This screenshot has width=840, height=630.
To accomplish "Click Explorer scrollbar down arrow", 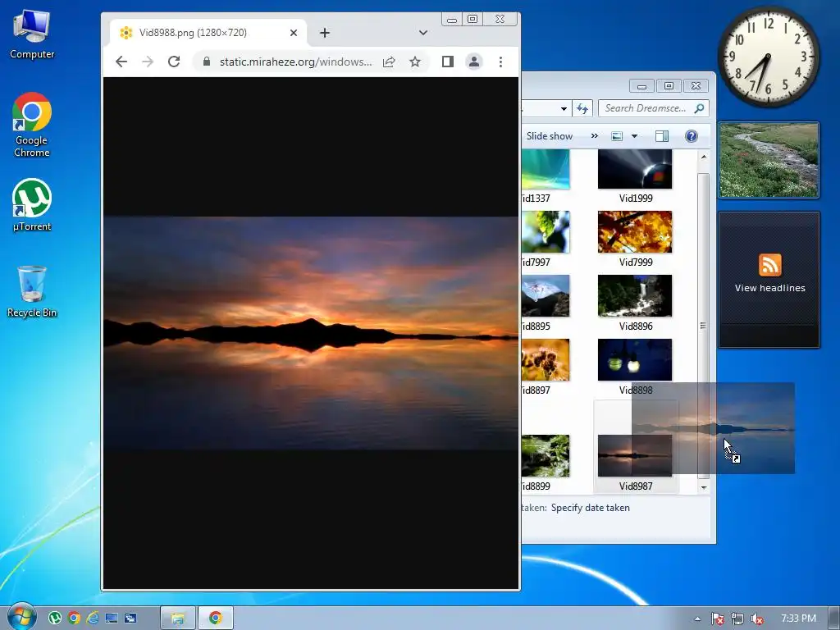I will (x=703, y=487).
